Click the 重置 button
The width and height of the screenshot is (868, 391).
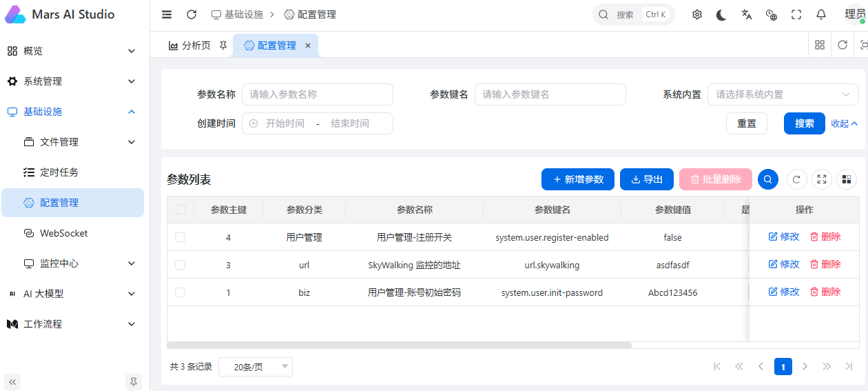pyautogui.click(x=747, y=123)
